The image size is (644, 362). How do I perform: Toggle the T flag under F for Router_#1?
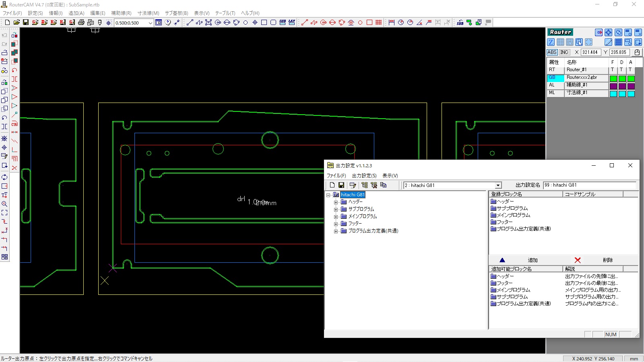(613, 70)
